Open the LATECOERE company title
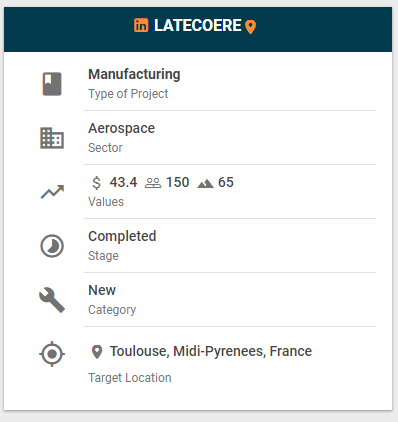Image resolution: width=398 pixels, height=422 pixels. coord(198,25)
